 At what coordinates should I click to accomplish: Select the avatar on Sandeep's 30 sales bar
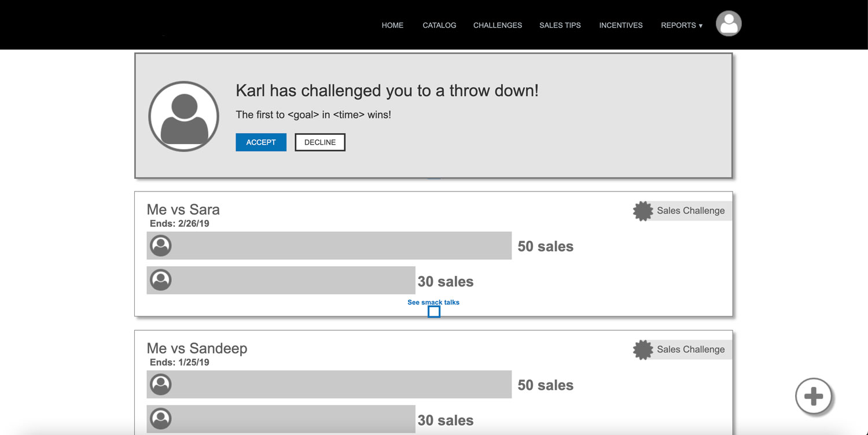pos(160,419)
